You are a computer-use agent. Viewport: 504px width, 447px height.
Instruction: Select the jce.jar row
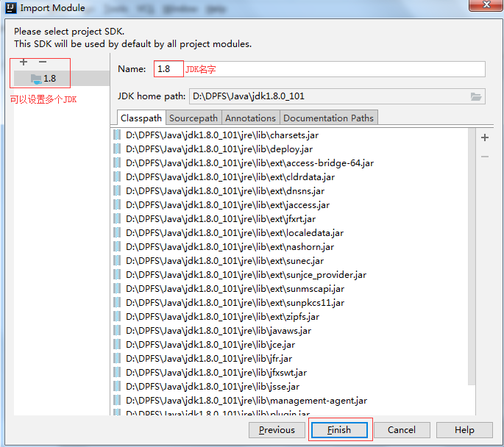[289, 345]
